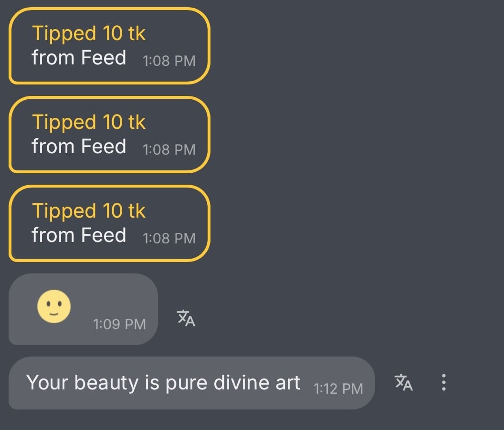Click "Tipped 10 tk" in the middle tip
This screenshot has width=504, height=430.
89,122
